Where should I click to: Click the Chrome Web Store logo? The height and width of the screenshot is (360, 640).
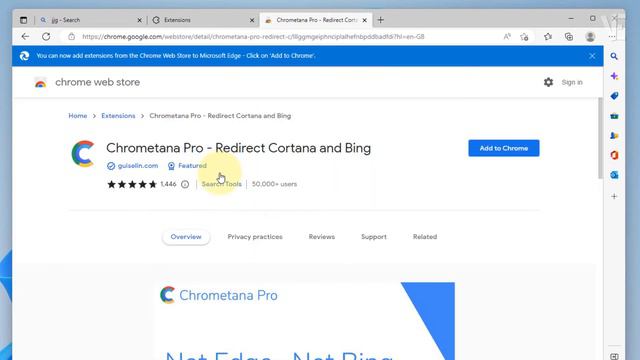[40, 82]
